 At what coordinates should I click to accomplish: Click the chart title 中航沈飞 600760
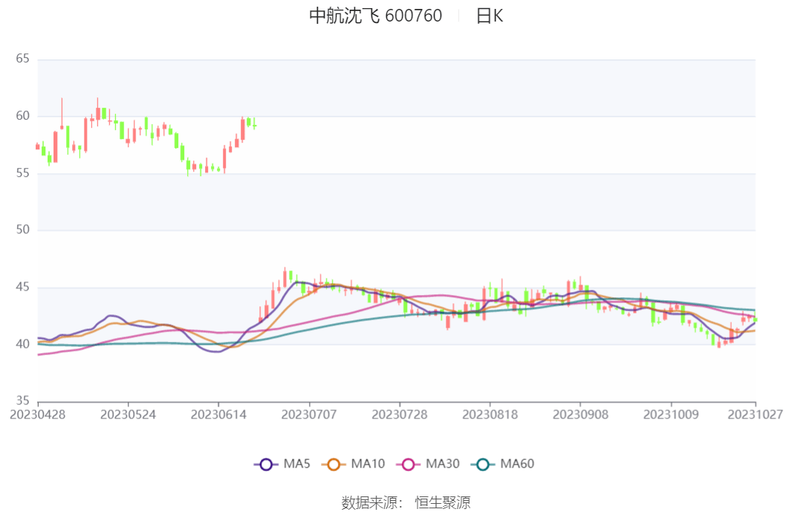(x=375, y=16)
